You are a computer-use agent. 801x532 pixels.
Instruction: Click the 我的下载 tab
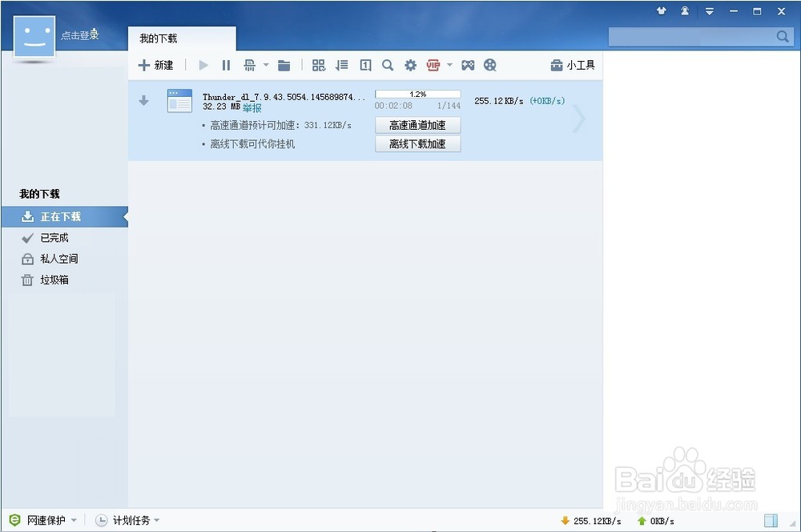(x=182, y=38)
